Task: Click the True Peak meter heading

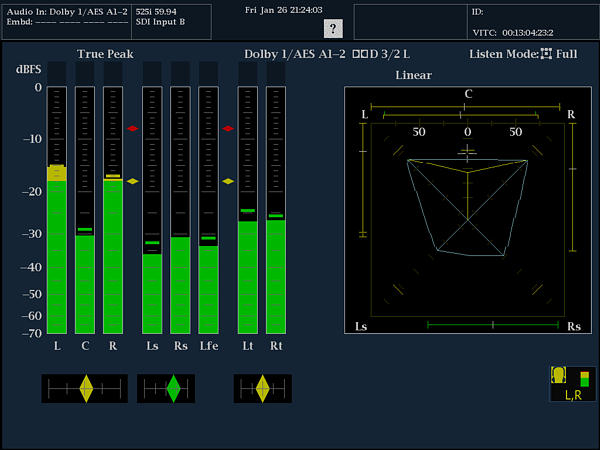Action: click(x=105, y=54)
